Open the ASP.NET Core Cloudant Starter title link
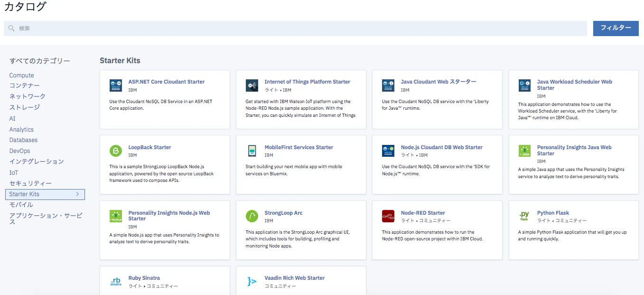The image size is (644, 295). [167, 82]
